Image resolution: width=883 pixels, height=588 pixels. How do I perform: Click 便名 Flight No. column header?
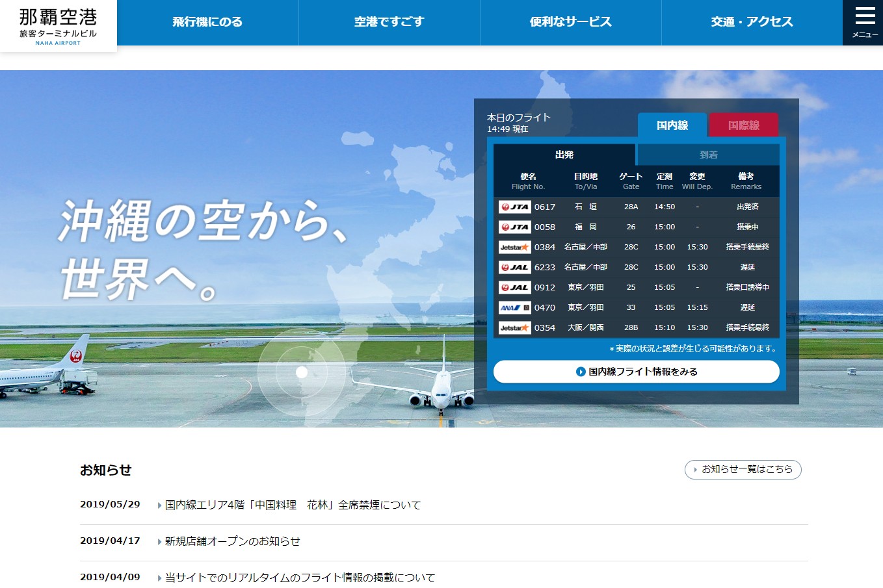528,181
